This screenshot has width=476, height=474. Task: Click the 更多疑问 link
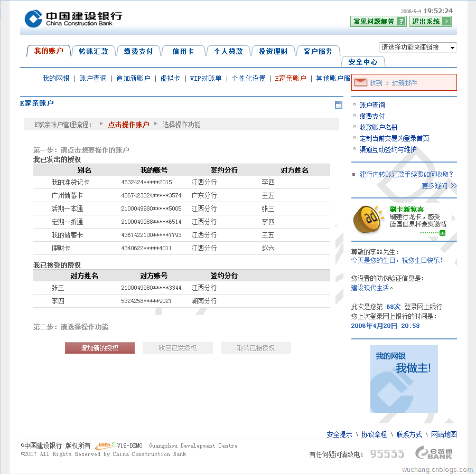(439, 186)
